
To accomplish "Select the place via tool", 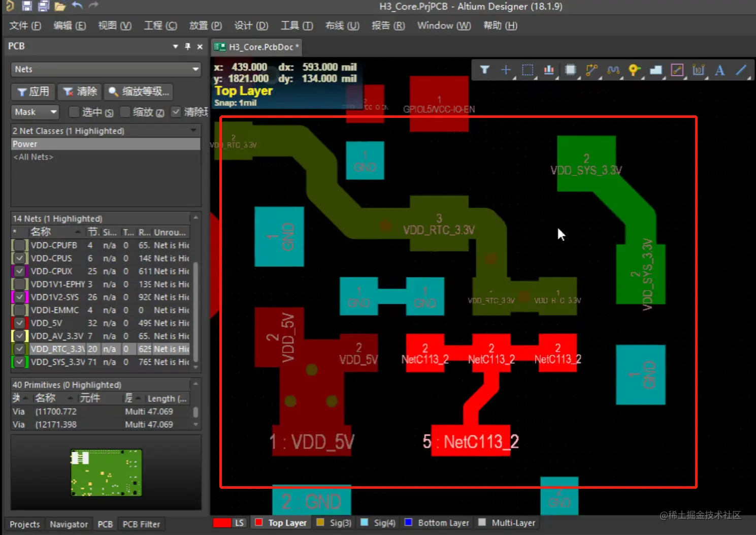I will pos(634,70).
